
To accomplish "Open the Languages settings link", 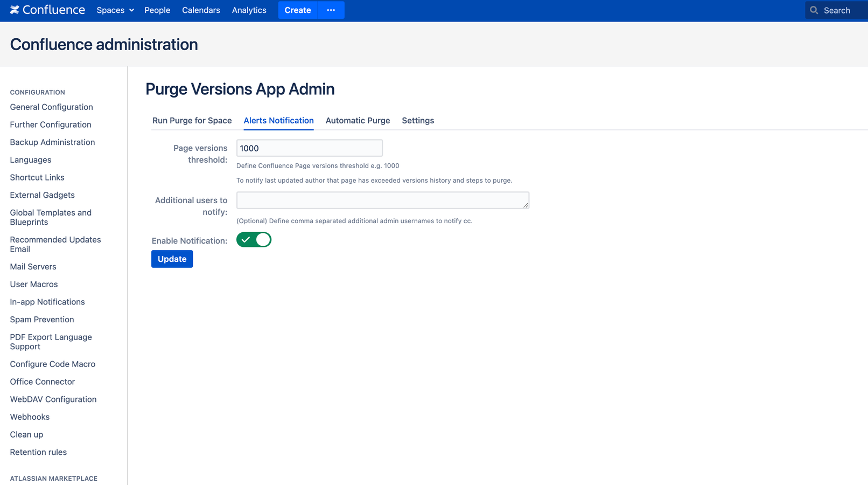I will tap(31, 160).
